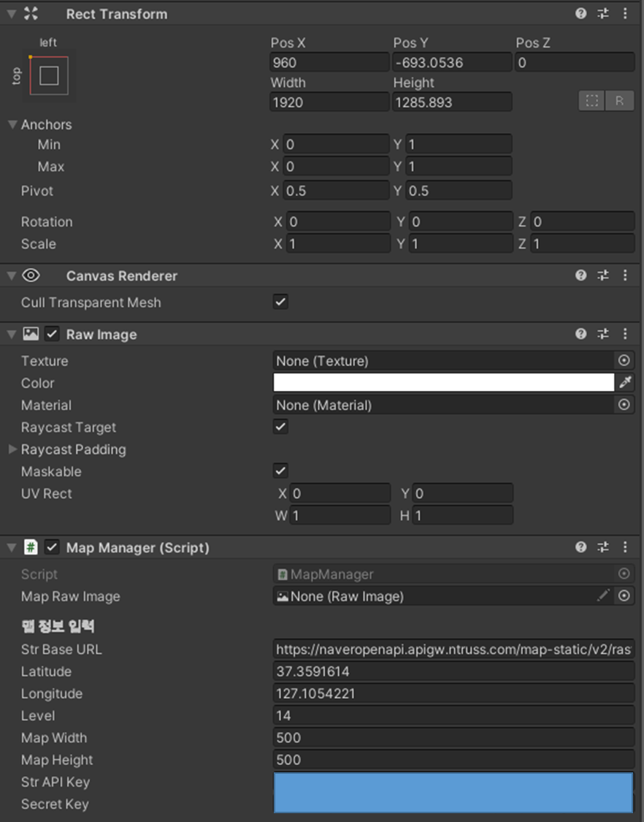644x822 pixels.
Task: Disable the Map Manager script checkbox
Action: [51, 547]
